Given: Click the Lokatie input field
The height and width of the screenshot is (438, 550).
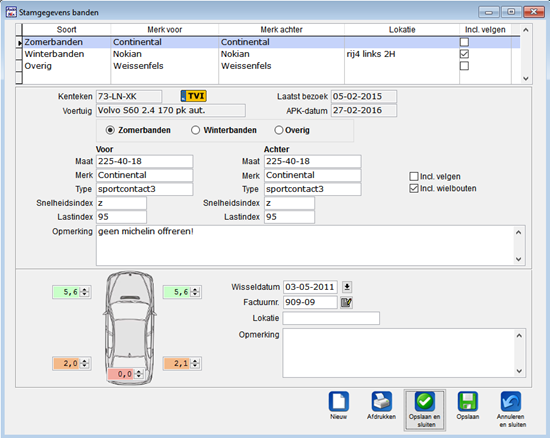Looking at the screenshot, I should pyautogui.click(x=331, y=318).
